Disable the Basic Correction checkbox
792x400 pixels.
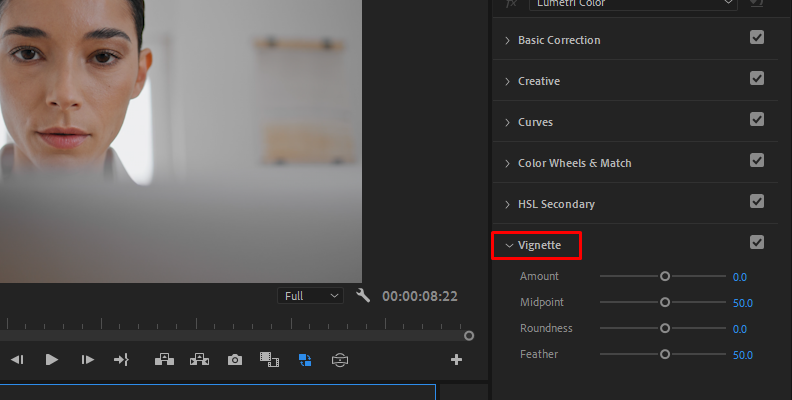[757, 37]
